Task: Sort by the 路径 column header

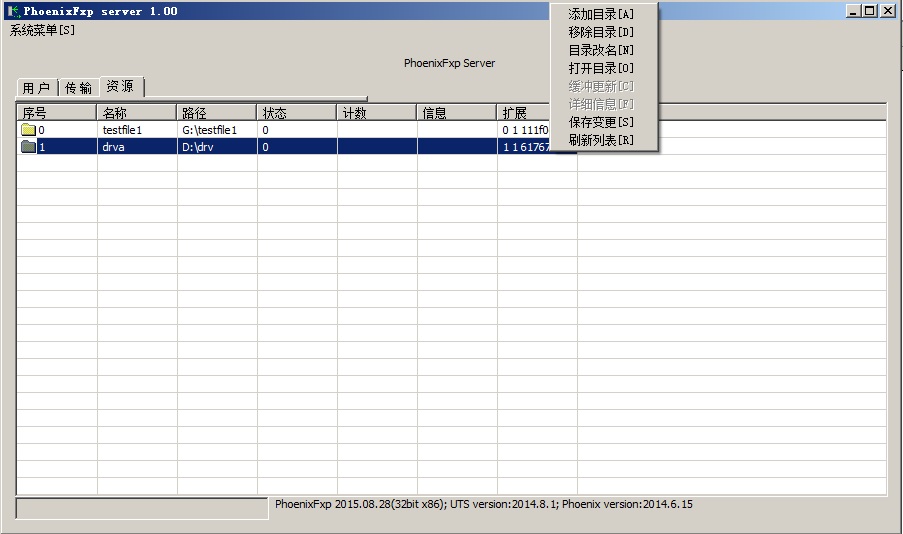Action: (217, 113)
